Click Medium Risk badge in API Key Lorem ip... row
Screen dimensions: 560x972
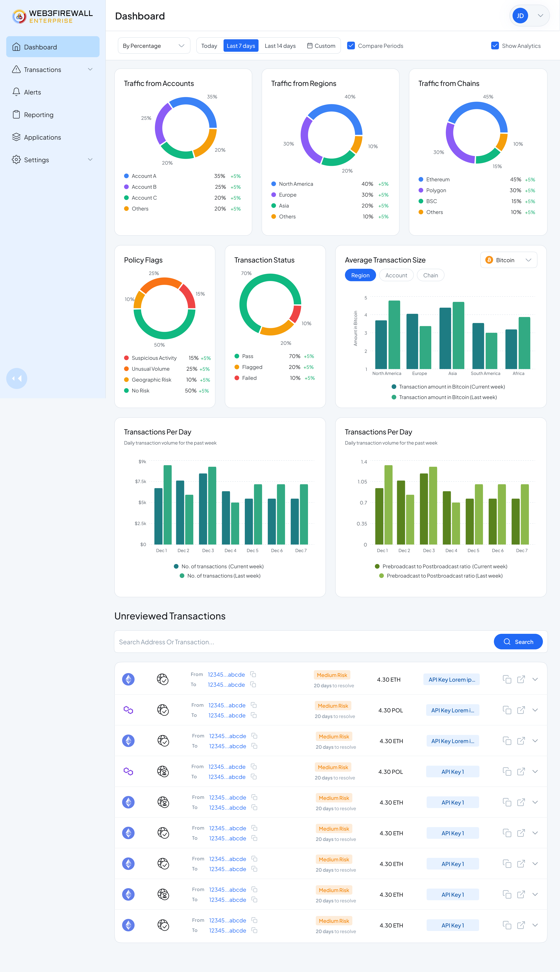332,675
